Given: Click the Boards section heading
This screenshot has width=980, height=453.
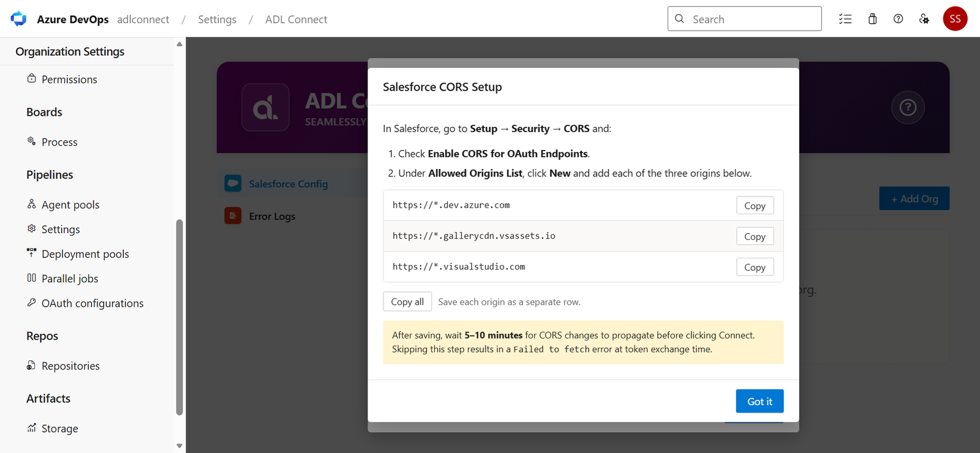Looking at the screenshot, I should tap(44, 112).
